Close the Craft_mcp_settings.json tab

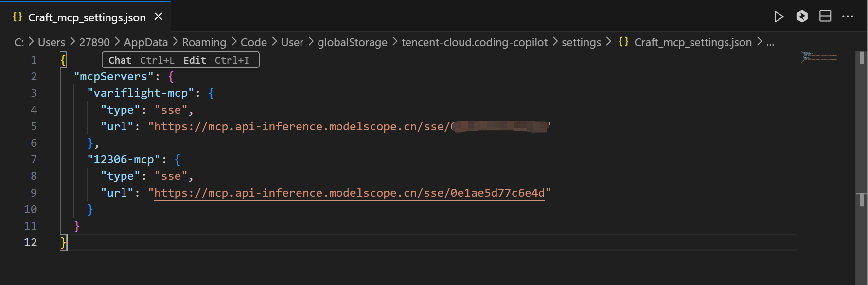(159, 17)
